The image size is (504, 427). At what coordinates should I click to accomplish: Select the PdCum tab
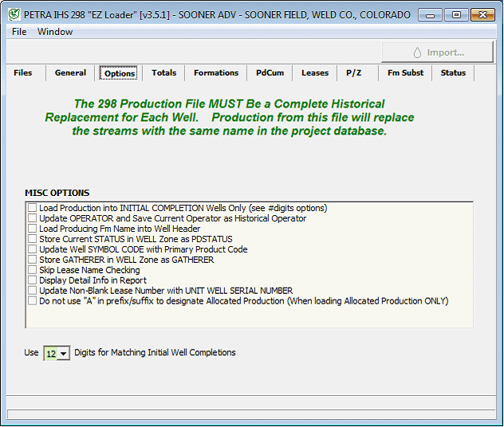[x=270, y=72]
